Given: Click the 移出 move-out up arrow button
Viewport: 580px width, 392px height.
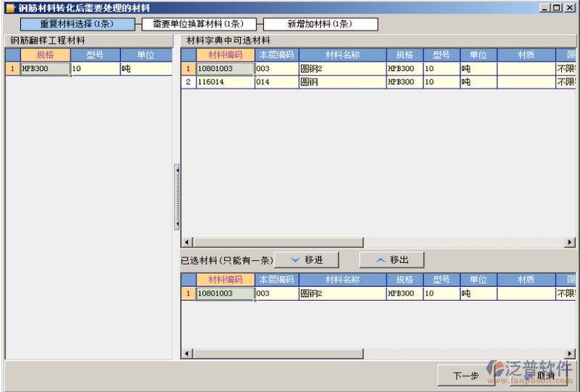Looking at the screenshot, I should 392,260.
